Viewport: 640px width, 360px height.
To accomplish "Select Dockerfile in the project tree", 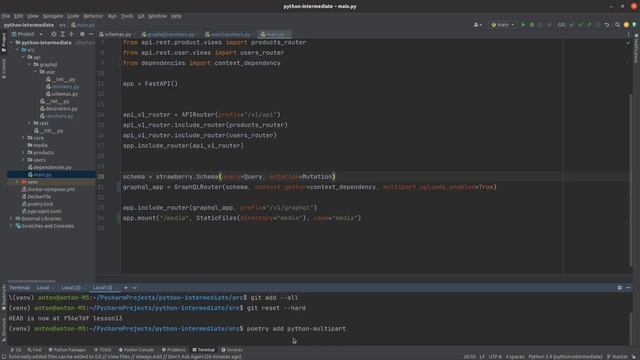I will pos(36,197).
